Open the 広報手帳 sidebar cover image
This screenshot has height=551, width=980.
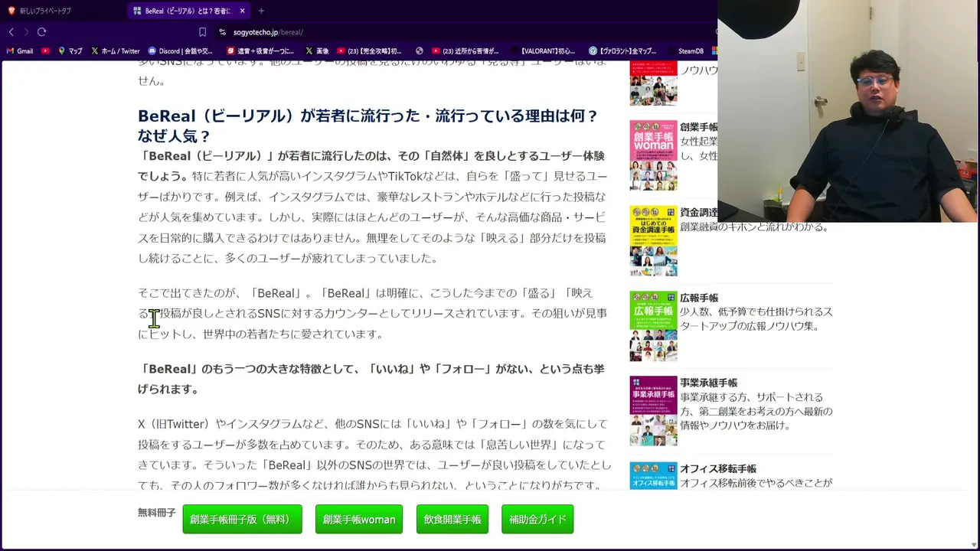653,326
